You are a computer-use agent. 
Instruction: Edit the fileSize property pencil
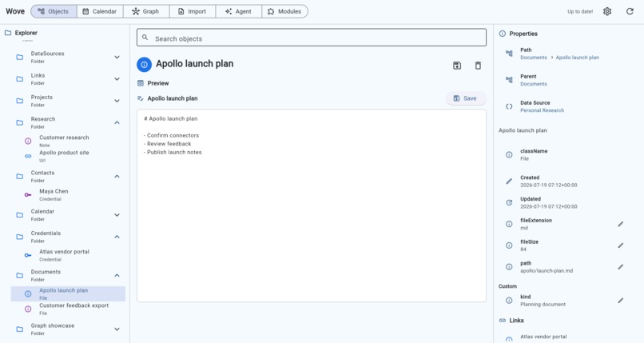[x=621, y=245]
